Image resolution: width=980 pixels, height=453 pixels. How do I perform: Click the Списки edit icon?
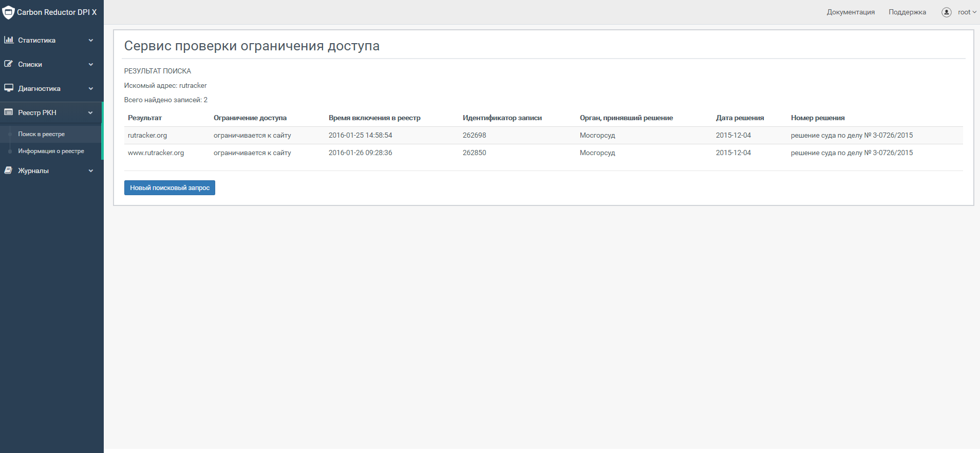coord(9,64)
